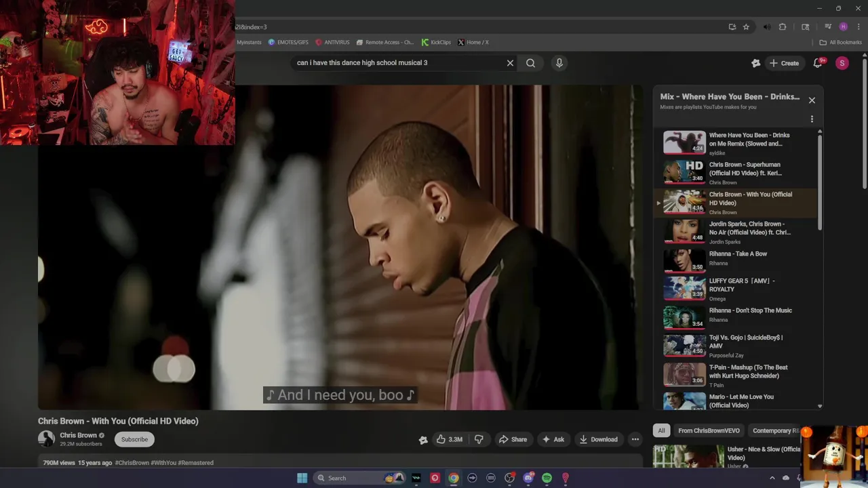Open the ANTIVIRUS bookmark
Viewport: 868px width, 488px height.
(332, 42)
